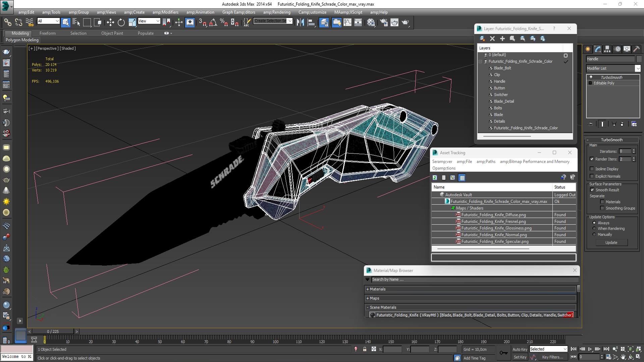The width and height of the screenshot is (644, 362).
Task: Click the Select and Link tool icon
Action: (7, 22)
